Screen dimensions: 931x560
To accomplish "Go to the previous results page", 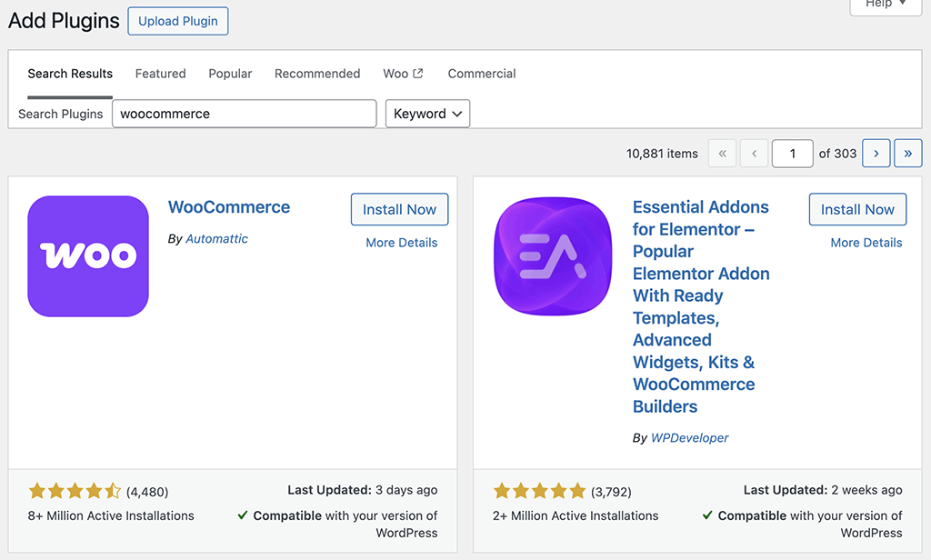I will point(754,154).
